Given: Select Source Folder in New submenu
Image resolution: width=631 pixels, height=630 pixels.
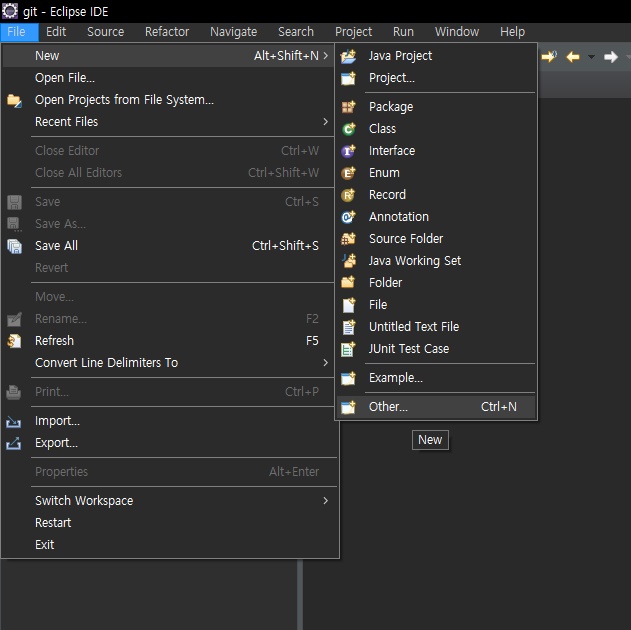Looking at the screenshot, I should coord(436,239).
